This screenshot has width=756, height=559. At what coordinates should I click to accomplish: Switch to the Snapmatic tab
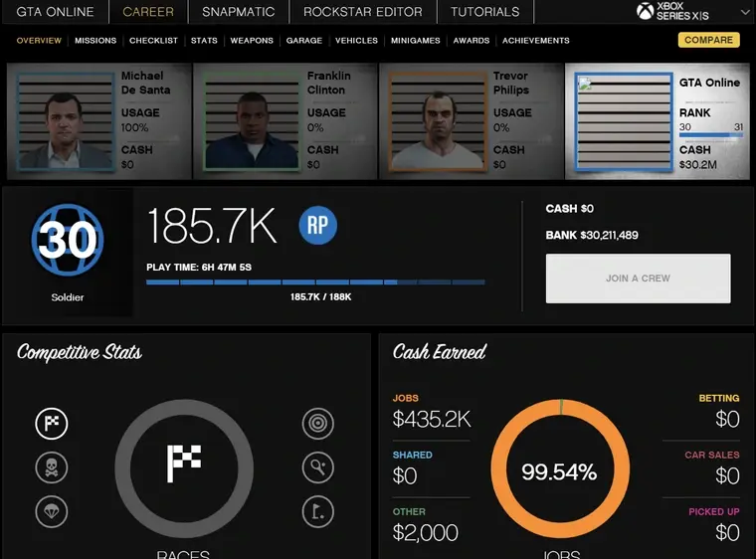click(x=238, y=12)
